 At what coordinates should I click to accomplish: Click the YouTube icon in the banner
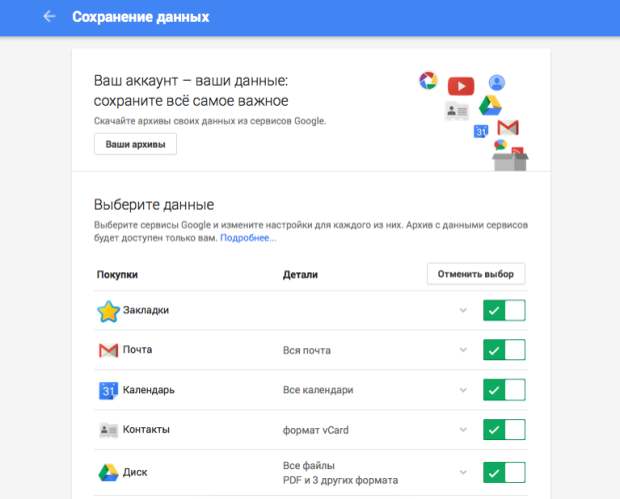(x=461, y=86)
